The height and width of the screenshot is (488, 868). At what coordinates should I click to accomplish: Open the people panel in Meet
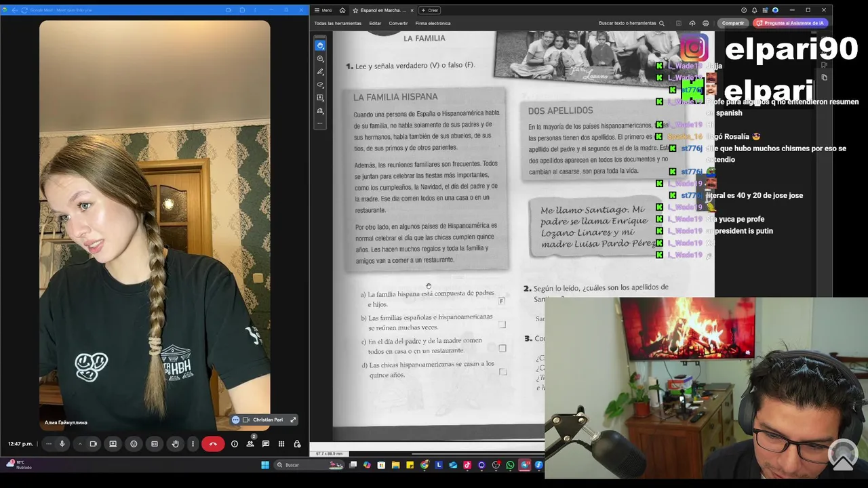coord(250,444)
